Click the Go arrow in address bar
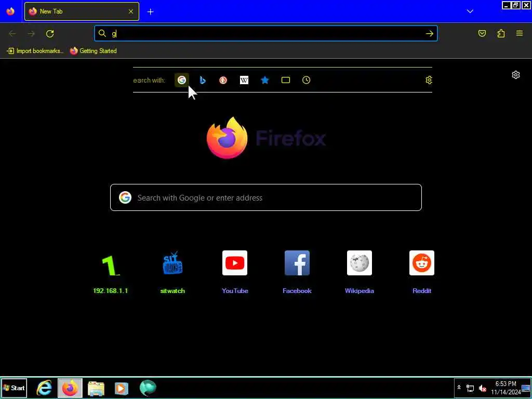This screenshot has width=532, height=399. [430, 34]
